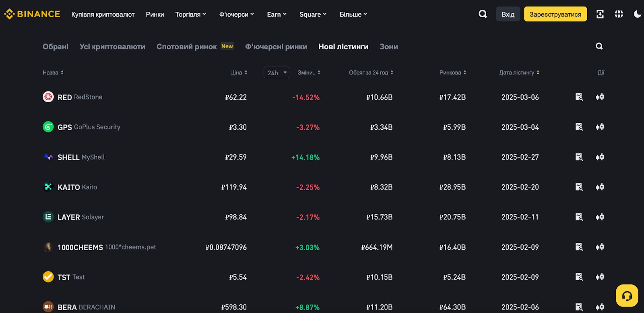Image resolution: width=644 pixels, height=313 pixels.
Task: Click listing date 2025-02-20
Action: 520,187
